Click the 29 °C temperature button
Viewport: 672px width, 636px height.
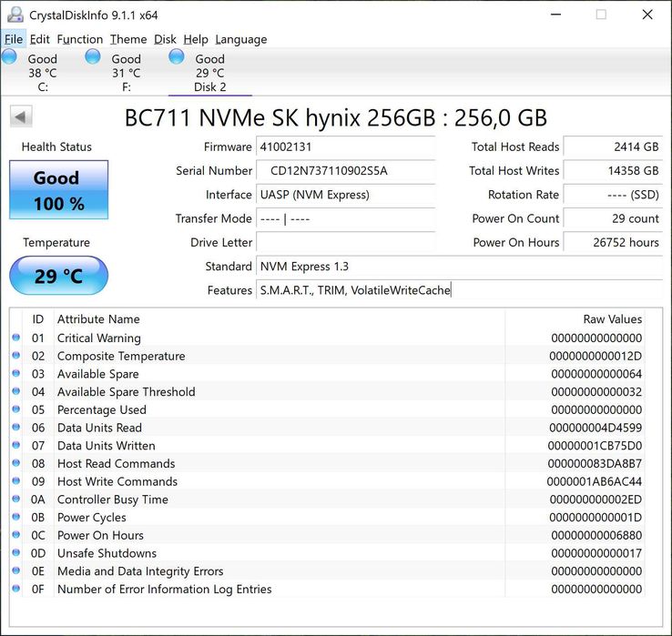tap(58, 276)
